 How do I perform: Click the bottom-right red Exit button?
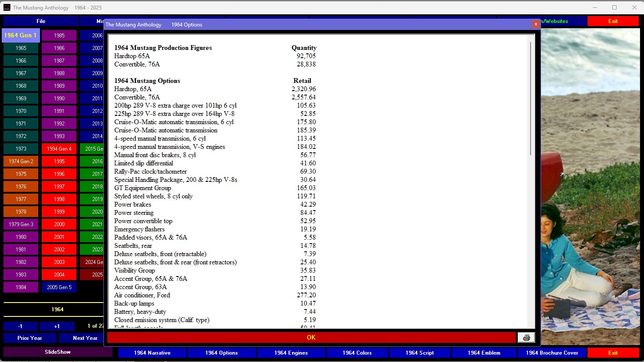click(x=613, y=352)
